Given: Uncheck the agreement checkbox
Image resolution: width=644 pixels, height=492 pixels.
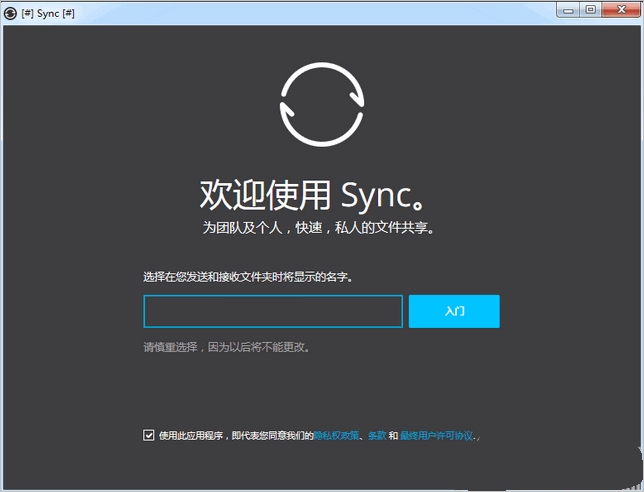Looking at the screenshot, I should (x=149, y=435).
